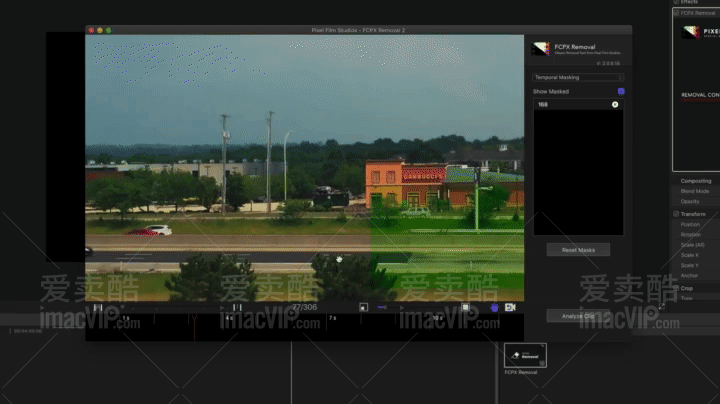Click the video camera export icon

click(510, 307)
